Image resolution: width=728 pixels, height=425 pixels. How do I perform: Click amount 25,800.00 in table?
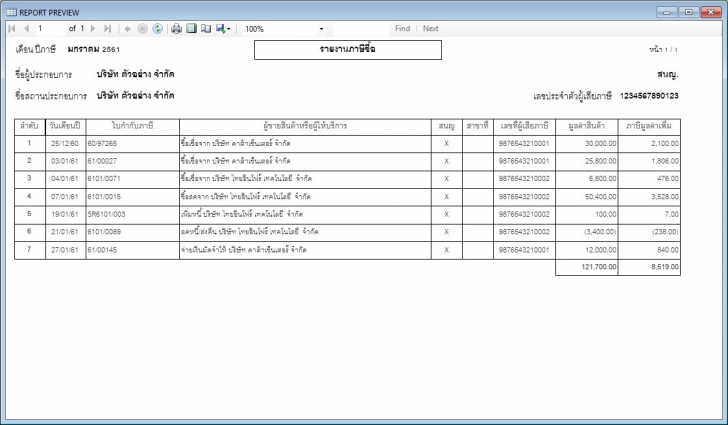[601, 161]
